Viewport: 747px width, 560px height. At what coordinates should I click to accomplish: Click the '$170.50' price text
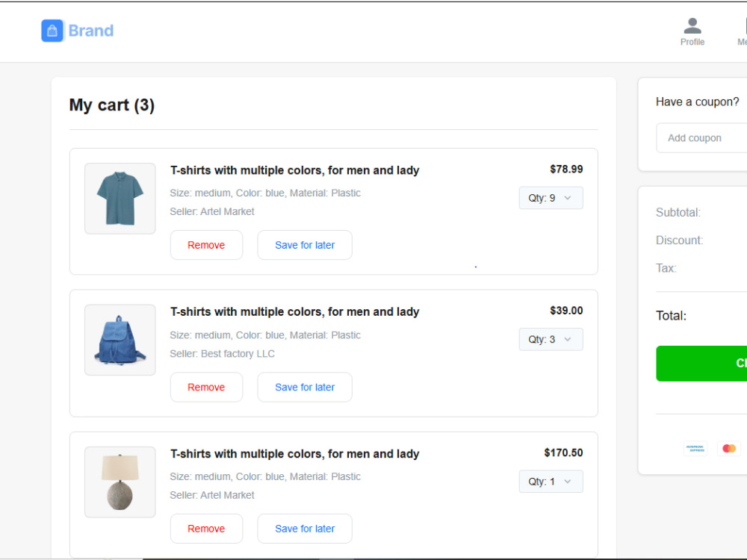563,452
